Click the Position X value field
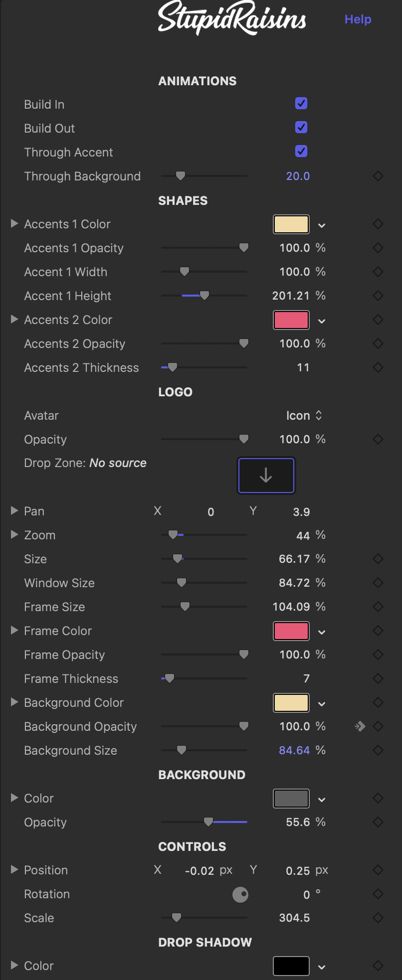Viewport: 402px width, 980px height. (x=200, y=870)
